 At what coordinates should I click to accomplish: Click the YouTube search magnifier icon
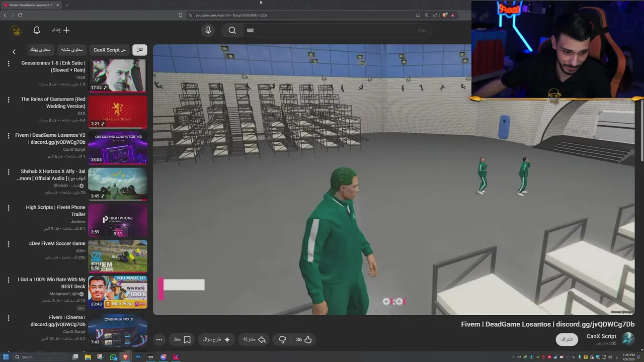[232, 30]
